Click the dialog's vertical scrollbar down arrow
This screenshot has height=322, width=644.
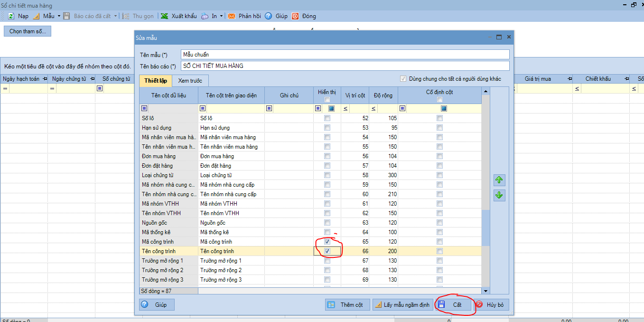point(485,290)
